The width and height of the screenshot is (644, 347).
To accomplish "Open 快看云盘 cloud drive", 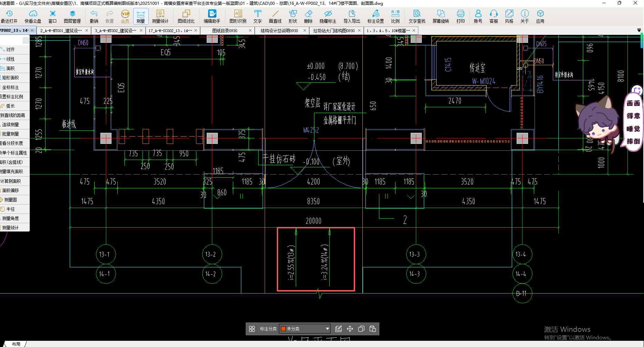I will pyautogui.click(x=33, y=16).
